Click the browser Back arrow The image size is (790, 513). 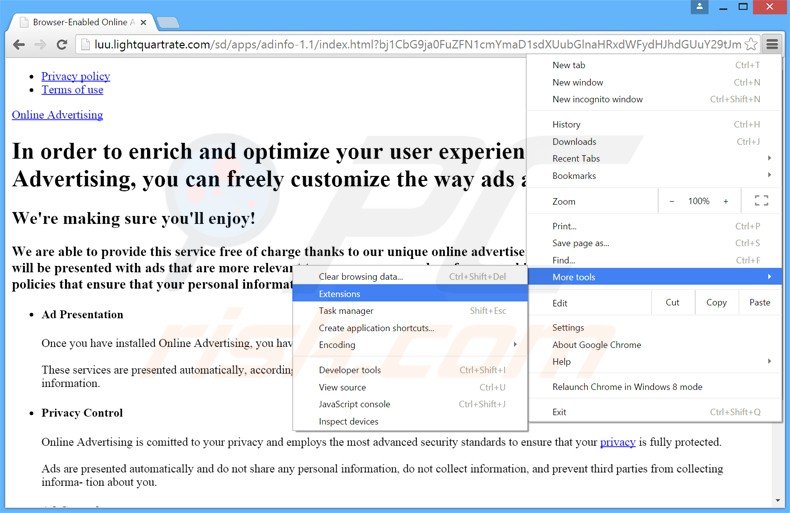click(x=19, y=44)
